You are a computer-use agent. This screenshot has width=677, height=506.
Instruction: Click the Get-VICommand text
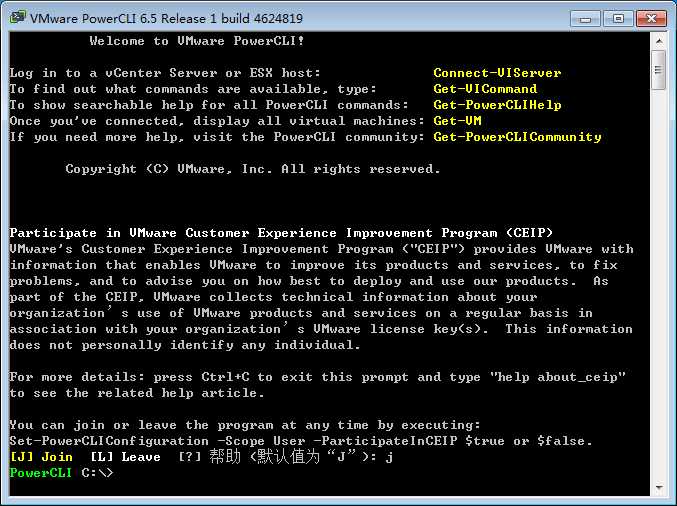click(x=485, y=89)
